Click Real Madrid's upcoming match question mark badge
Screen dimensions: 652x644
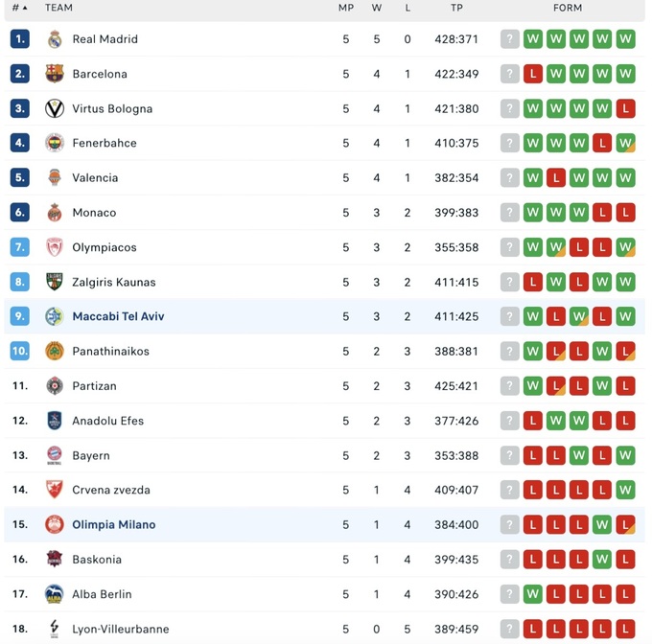[510, 39]
